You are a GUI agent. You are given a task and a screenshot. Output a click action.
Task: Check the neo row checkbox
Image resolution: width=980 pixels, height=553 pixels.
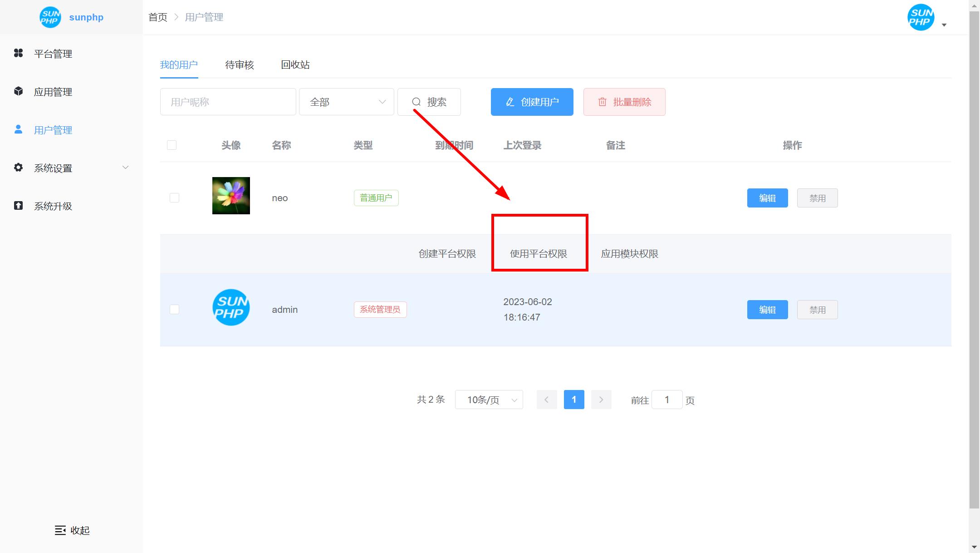(174, 198)
